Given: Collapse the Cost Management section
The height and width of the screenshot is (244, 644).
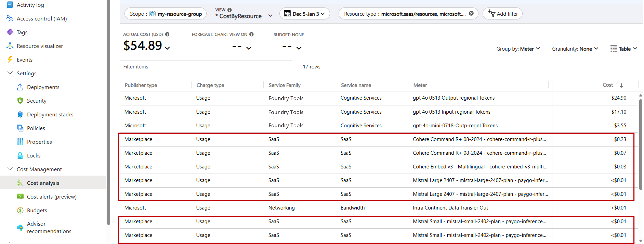Looking at the screenshot, I should (10, 169).
